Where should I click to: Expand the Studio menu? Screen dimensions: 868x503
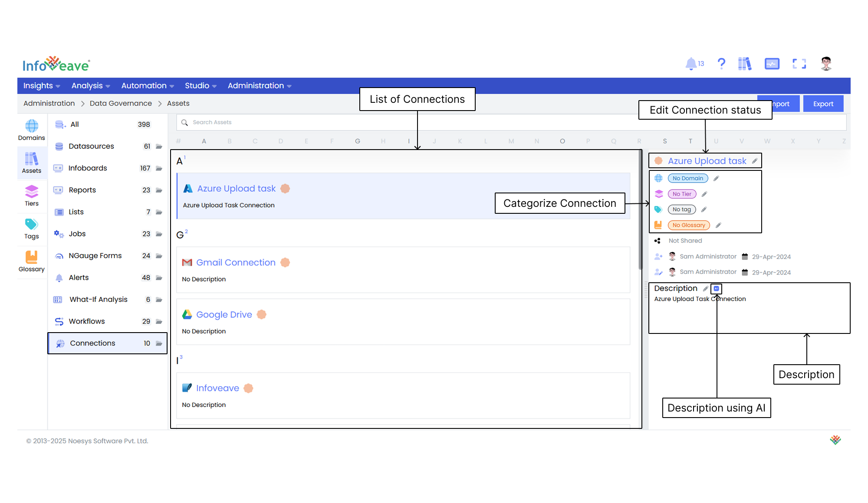pos(201,86)
